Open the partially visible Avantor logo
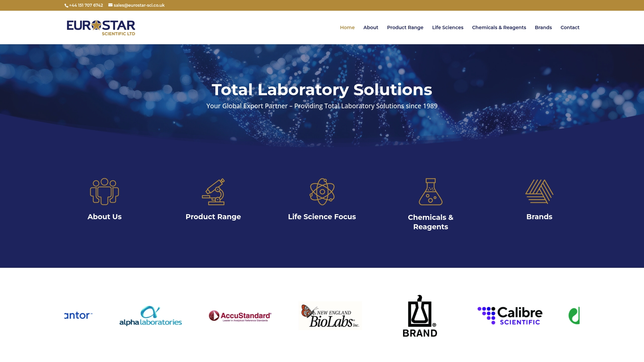The image size is (644, 362). pyautogui.click(x=78, y=315)
